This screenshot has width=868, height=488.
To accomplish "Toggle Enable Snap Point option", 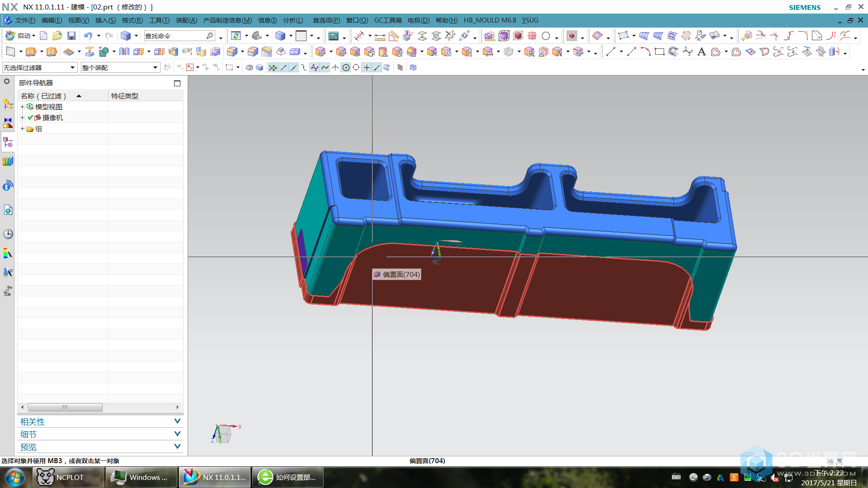I will coord(273,68).
